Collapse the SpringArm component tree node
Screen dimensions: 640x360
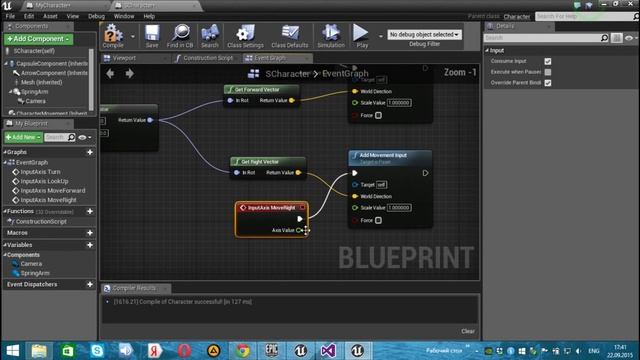11,92
